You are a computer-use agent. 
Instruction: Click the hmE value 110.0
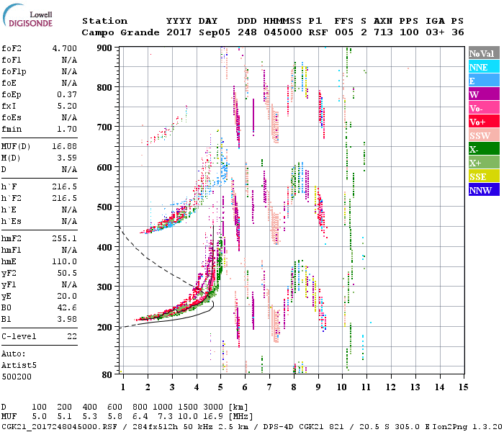65,261
